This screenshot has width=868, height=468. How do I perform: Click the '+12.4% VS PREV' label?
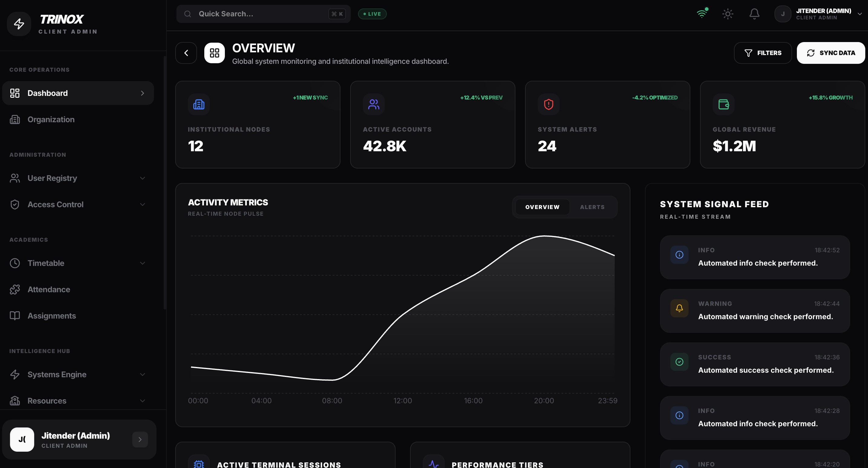pos(481,98)
